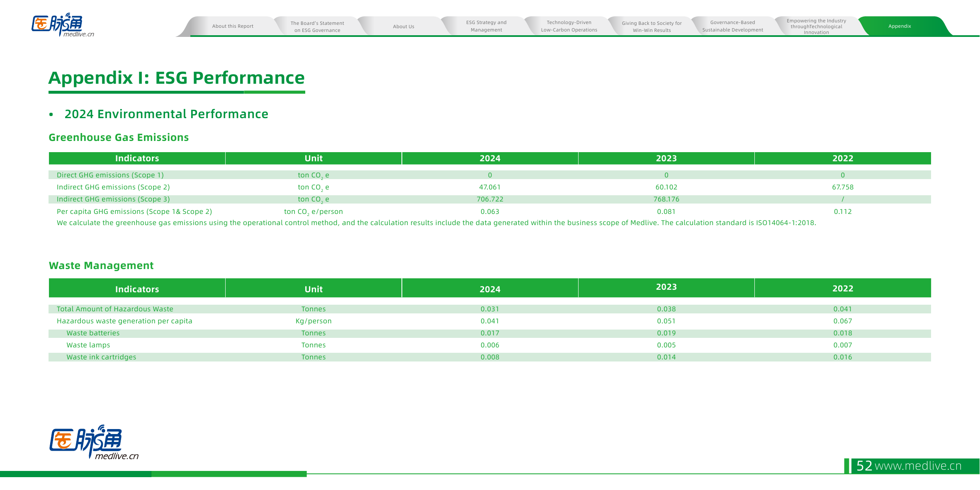Screen dimensions: 980x490
Task: Click the Medlive logo in the header
Action: [63, 25]
